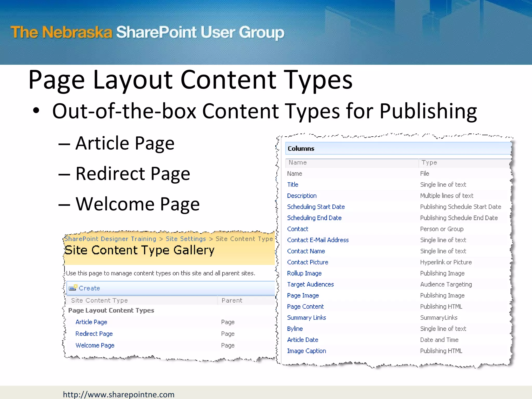Viewport: 532px width, 399px height.
Task: Click 'Multiple lines of text' type cell
Action: [x=447, y=196]
